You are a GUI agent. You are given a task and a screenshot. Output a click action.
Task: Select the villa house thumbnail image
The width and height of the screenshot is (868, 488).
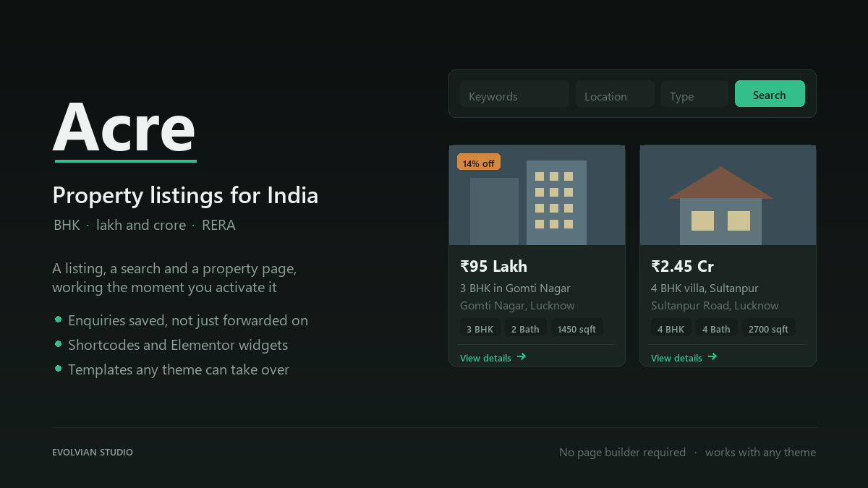[728, 195]
